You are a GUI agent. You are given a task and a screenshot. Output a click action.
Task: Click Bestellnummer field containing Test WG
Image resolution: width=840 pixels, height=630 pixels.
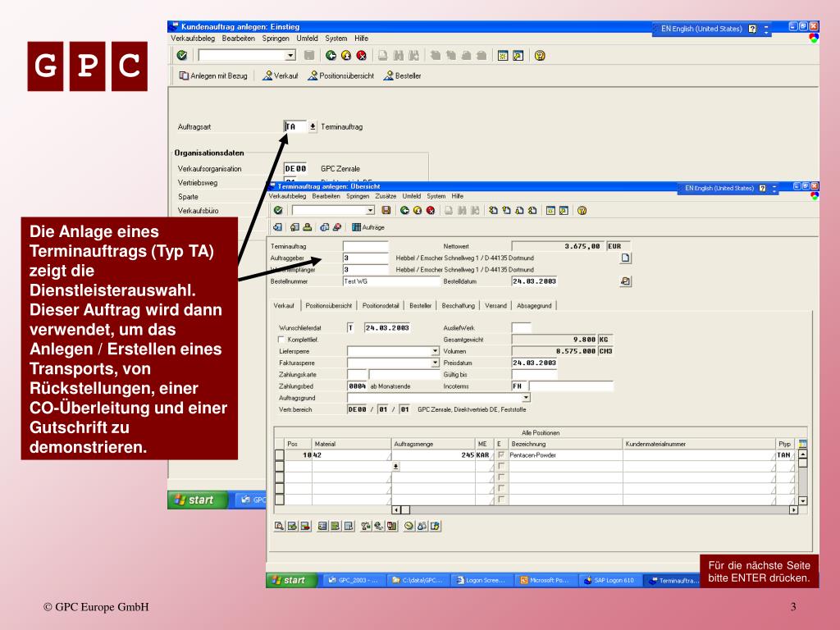pyautogui.click(x=391, y=281)
